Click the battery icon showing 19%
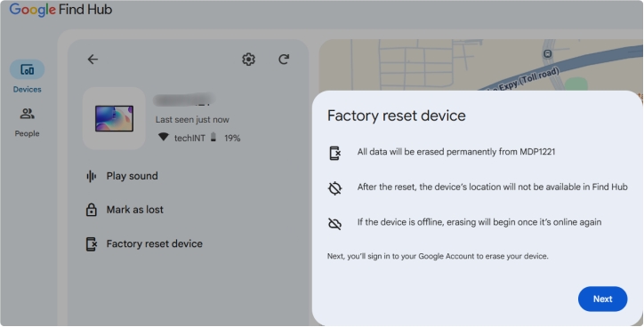 click(x=213, y=137)
